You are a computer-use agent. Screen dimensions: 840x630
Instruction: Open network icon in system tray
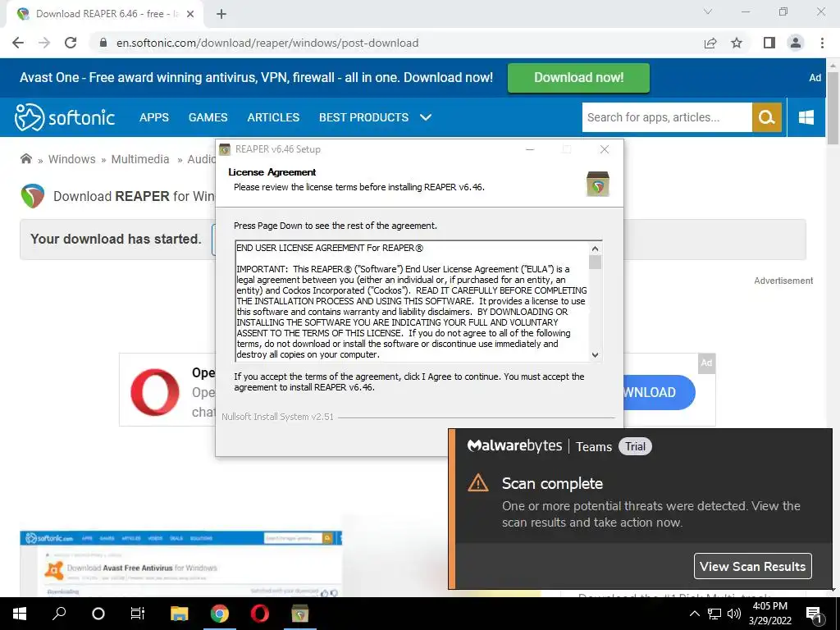[714, 614]
